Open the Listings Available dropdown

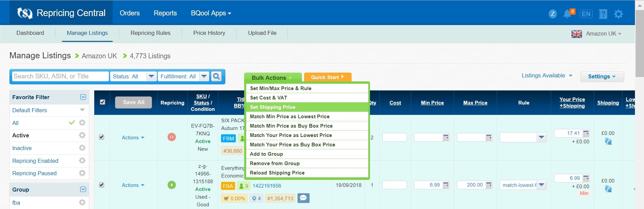pyautogui.click(x=547, y=76)
